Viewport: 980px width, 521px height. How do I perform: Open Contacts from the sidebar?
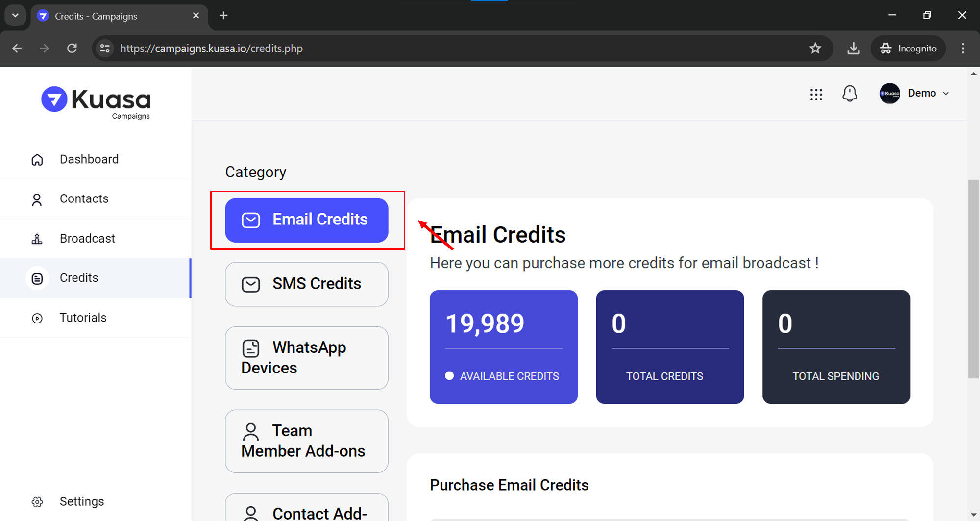coord(84,198)
